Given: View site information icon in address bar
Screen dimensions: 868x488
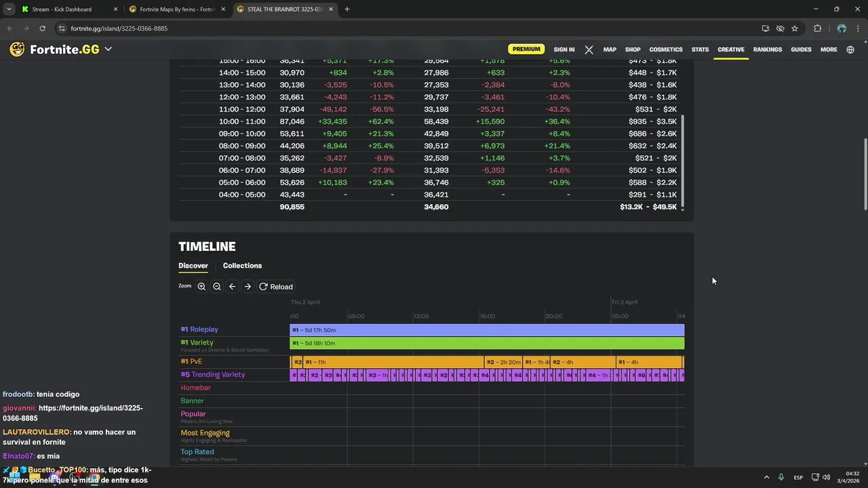Looking at the screenshot, I should pos(62,28).
